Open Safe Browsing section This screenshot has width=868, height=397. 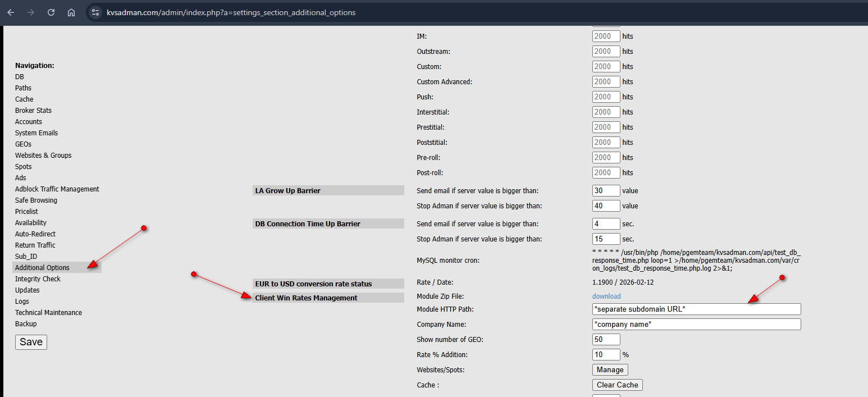(x=36, y=200)
